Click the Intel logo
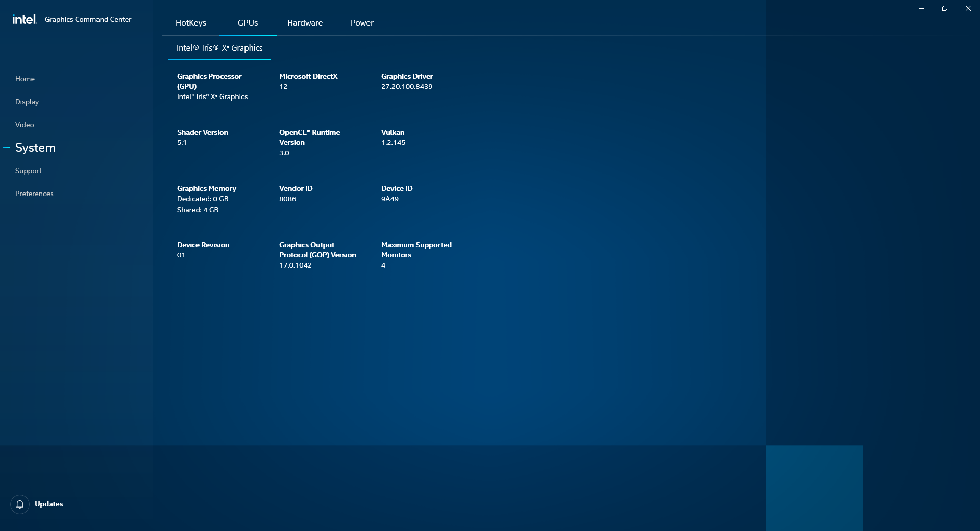Image resolution: width=980 pixels, height=531 pixels. click(24, 19)
